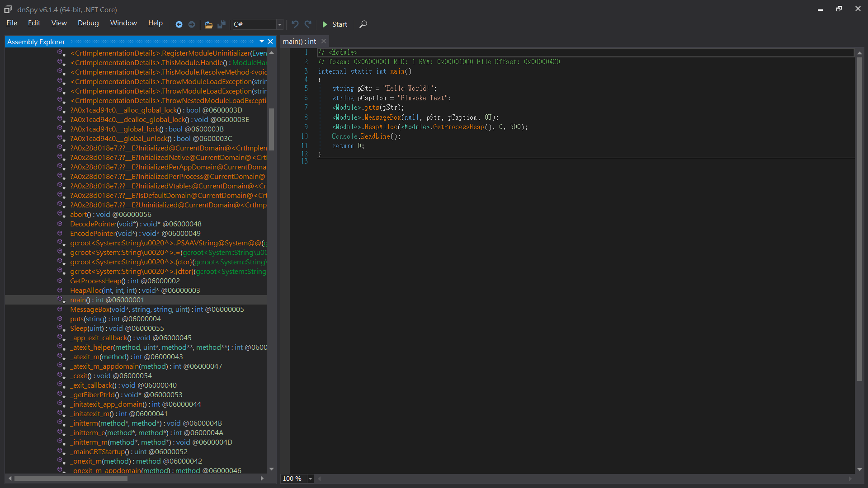Click the Save All disk icon
Screen dimensions: 868x488
click(222, 24)
